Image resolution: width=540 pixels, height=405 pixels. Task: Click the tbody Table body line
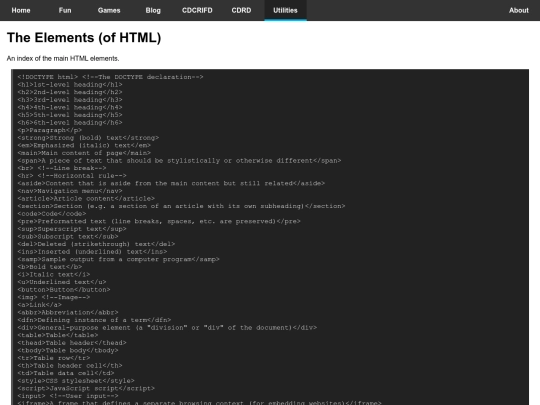click(68, 350)
